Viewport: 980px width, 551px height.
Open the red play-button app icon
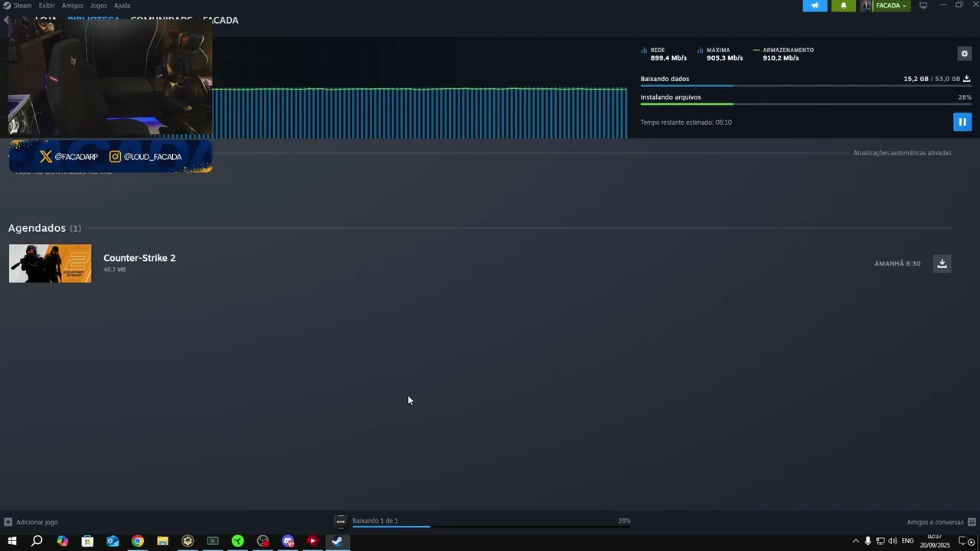tap(312, 541)
